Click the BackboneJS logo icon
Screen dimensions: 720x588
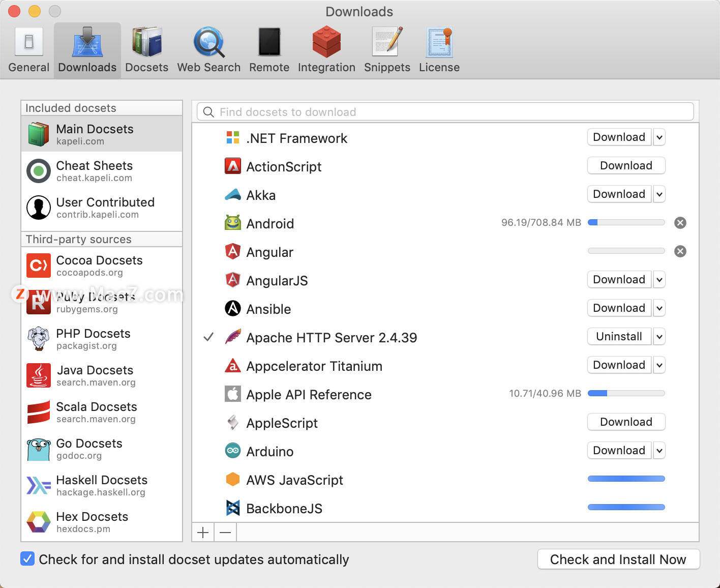(x=233, y=508)
